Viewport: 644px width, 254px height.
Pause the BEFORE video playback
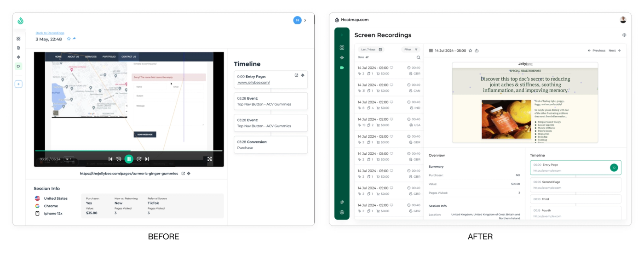[x=129, y=159]
